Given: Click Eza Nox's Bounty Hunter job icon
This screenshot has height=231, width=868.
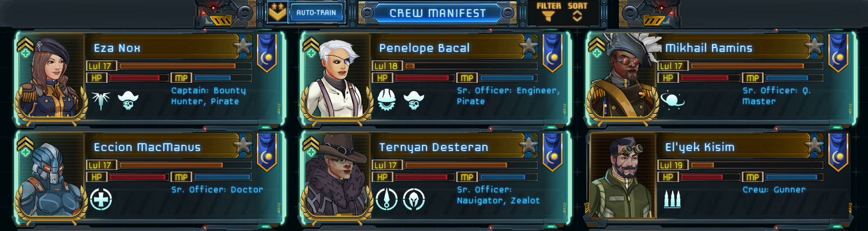Looking at the screenshot, I should pos(101,100).
